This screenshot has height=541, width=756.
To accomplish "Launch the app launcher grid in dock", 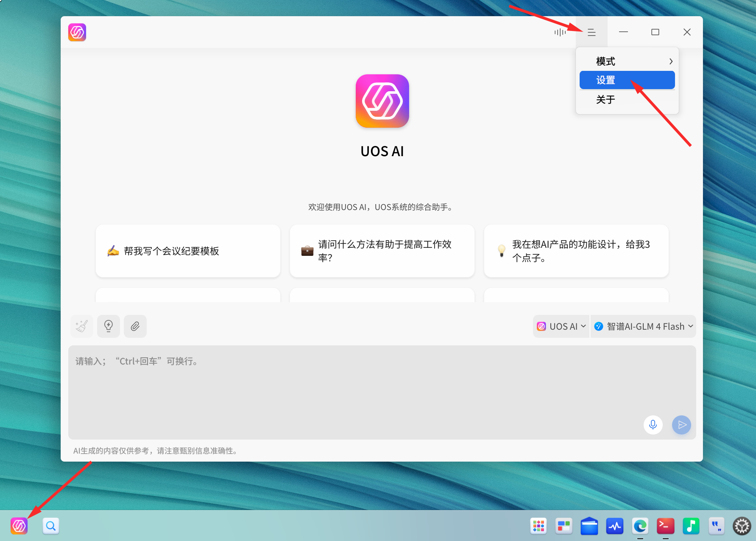I will (538, 526).
